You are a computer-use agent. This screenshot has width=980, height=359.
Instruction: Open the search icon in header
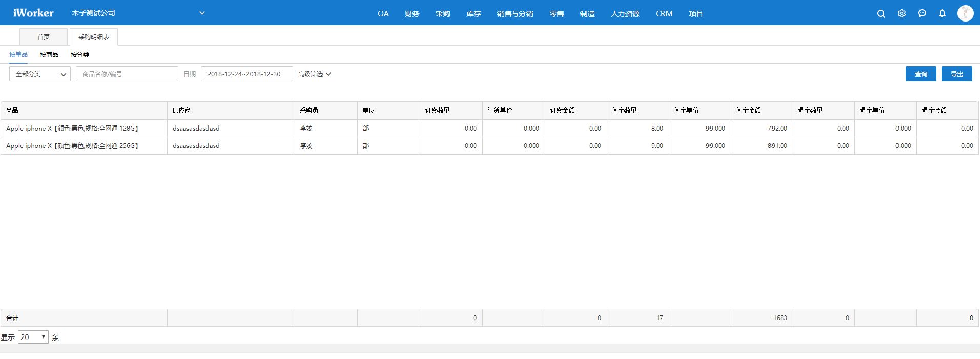click(881, 14)
